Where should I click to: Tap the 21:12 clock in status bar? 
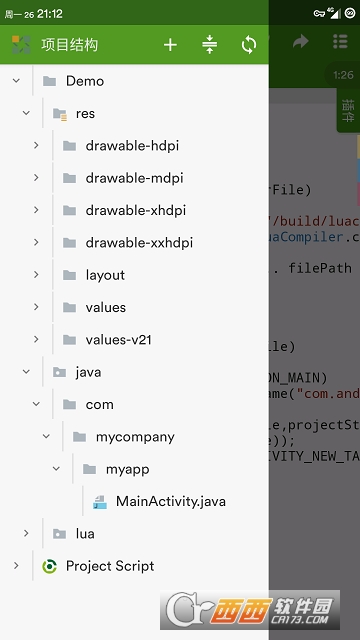(x=49, y=14)
